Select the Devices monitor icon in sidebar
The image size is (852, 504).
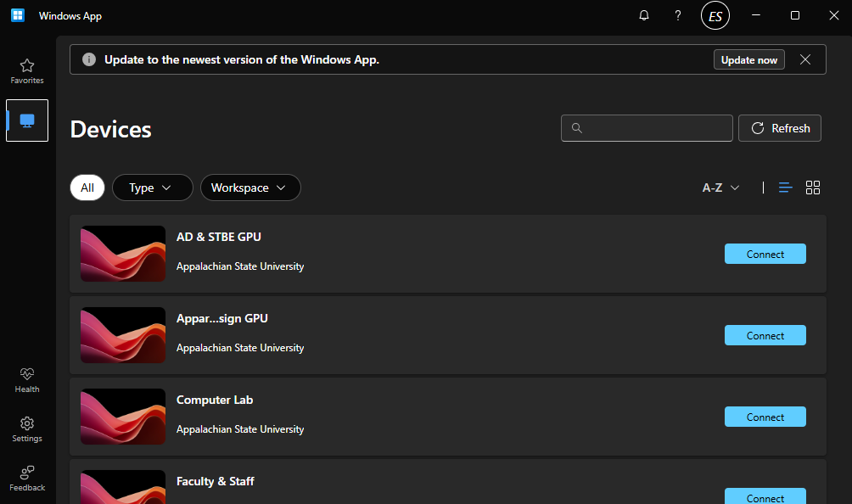[x=27, y=120]
